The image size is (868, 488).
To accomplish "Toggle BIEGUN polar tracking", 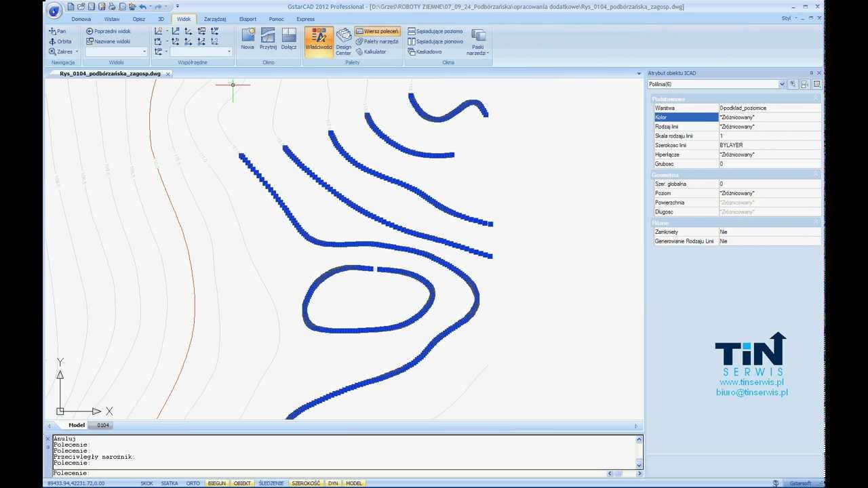I will (x=217, y=483).
